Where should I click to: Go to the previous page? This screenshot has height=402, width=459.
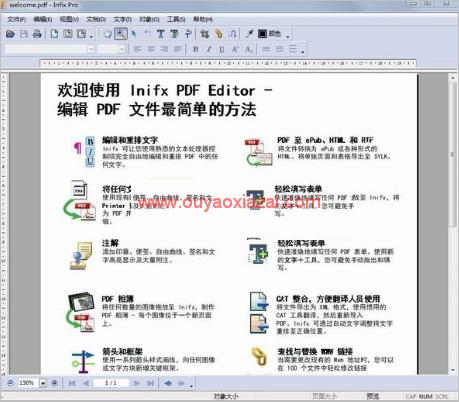click(85, 383)
